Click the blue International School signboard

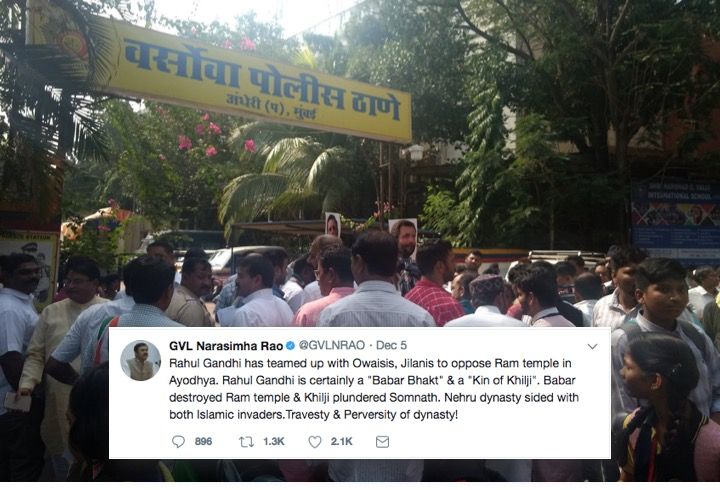pos(675,221)
